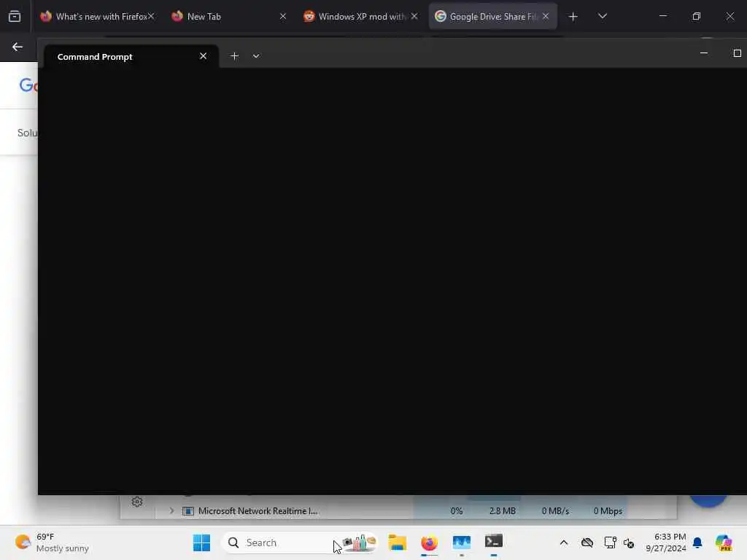The width and height of the screenshot is (747, 560).
Task: Open the muted volume tray icon
Action: [629, 542]
